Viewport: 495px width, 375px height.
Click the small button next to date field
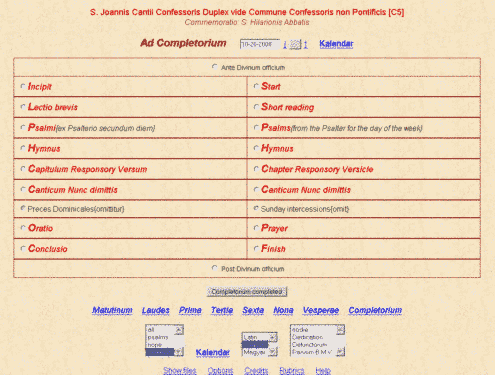[x=295, y=44]
